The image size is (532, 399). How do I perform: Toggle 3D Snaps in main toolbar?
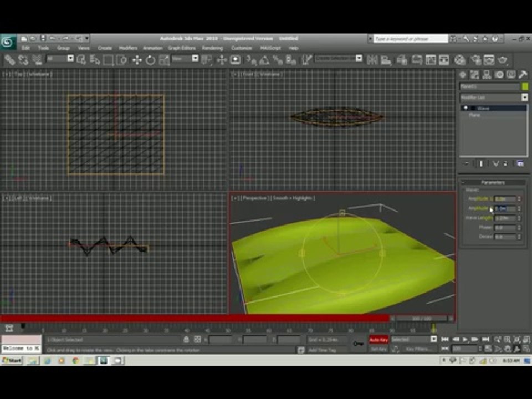click(x=251, y=60)
